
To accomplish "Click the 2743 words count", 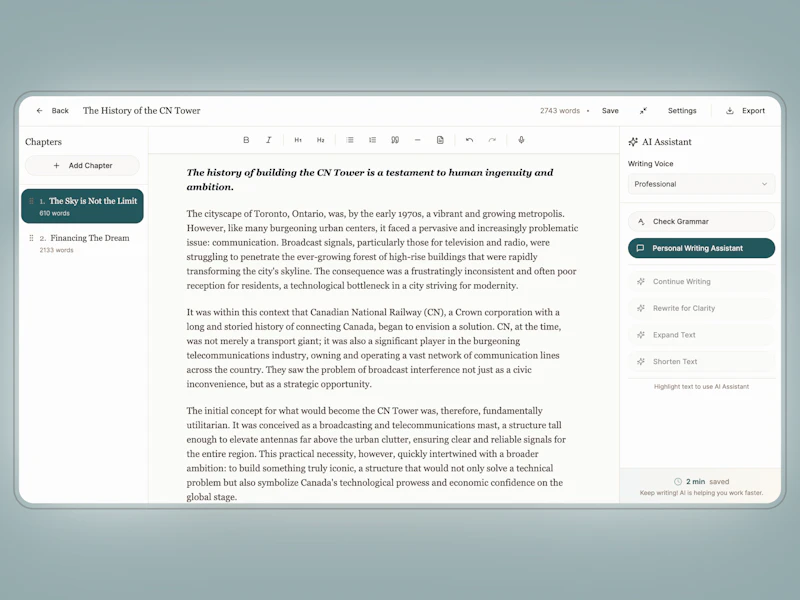I will pyautogui.click(x=560, y=111).
